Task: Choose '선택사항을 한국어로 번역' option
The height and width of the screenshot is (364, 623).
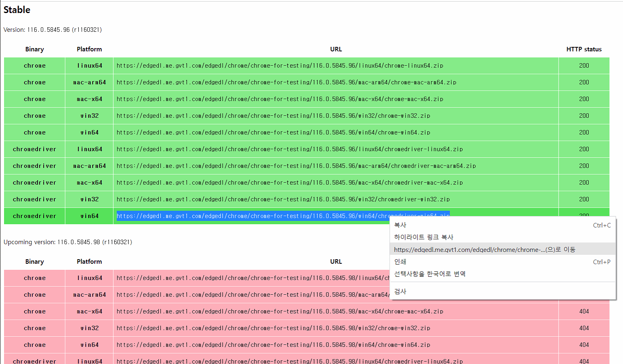Action: point(430,274)
